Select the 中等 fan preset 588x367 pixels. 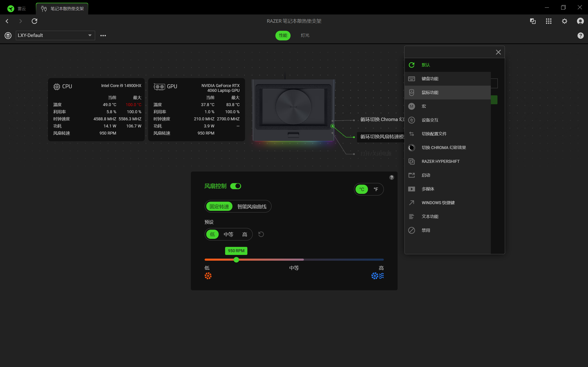(x=228, y=234)
